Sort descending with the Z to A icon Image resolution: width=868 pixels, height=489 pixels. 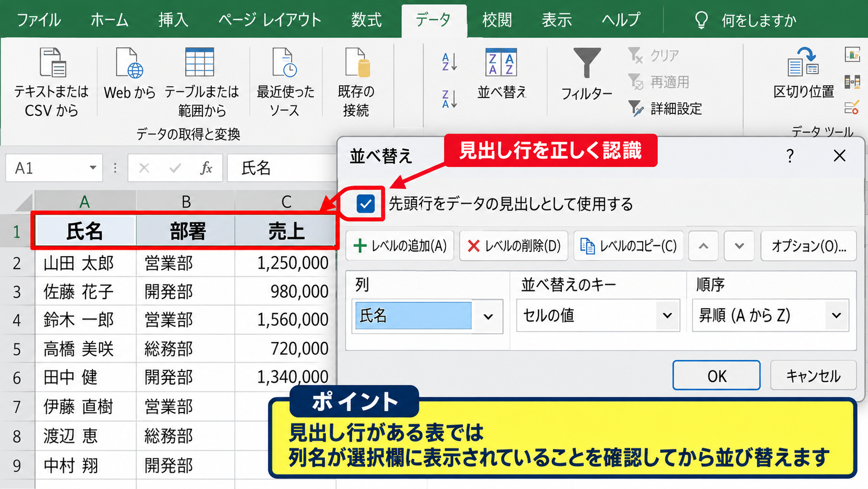tap(449, 99)
